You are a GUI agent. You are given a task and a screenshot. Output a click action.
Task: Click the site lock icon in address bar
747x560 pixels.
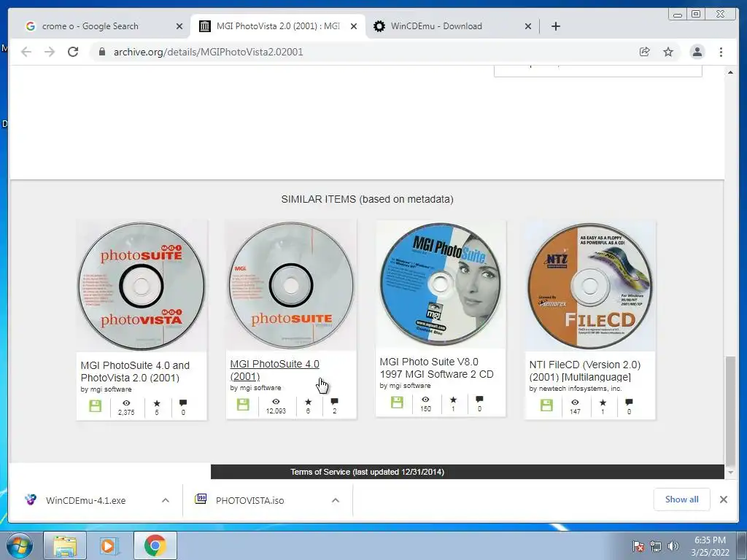pos(101,52)
